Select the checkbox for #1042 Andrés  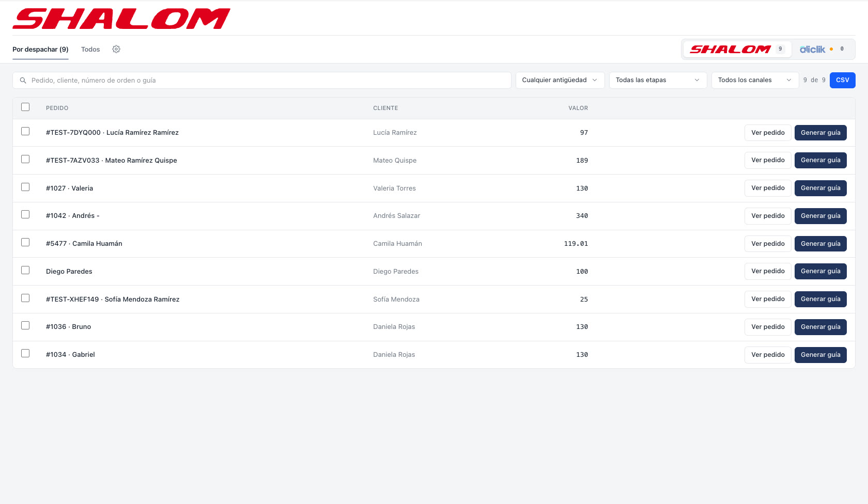(25, 214)
